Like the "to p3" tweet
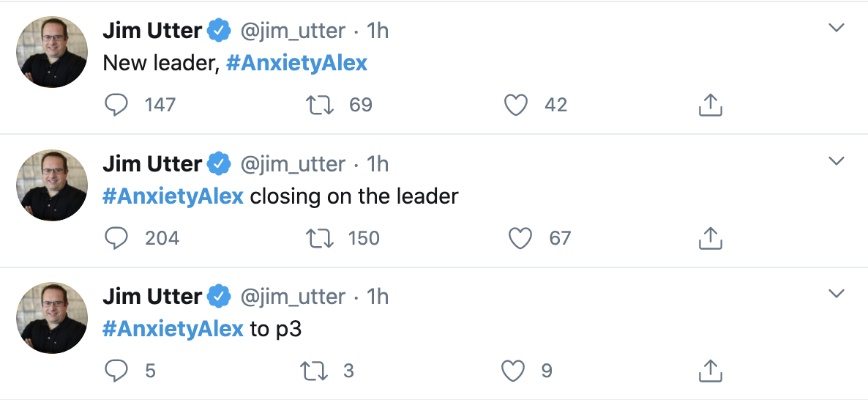The height and width of the screenshot is (400, 868). [x=514, y=371]
